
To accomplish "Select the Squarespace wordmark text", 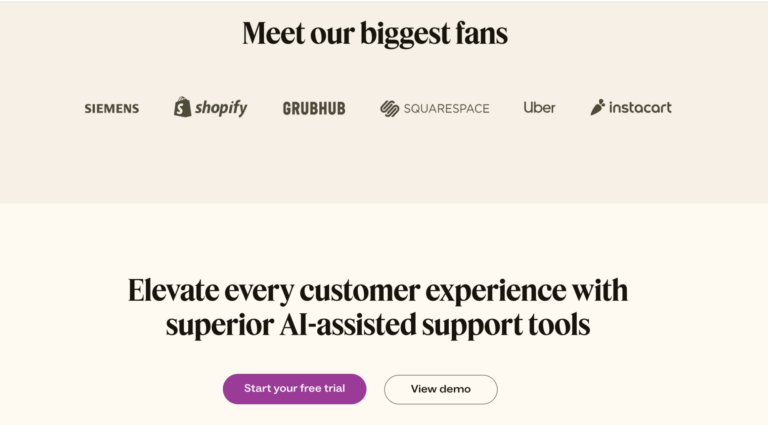I will 446,108.
